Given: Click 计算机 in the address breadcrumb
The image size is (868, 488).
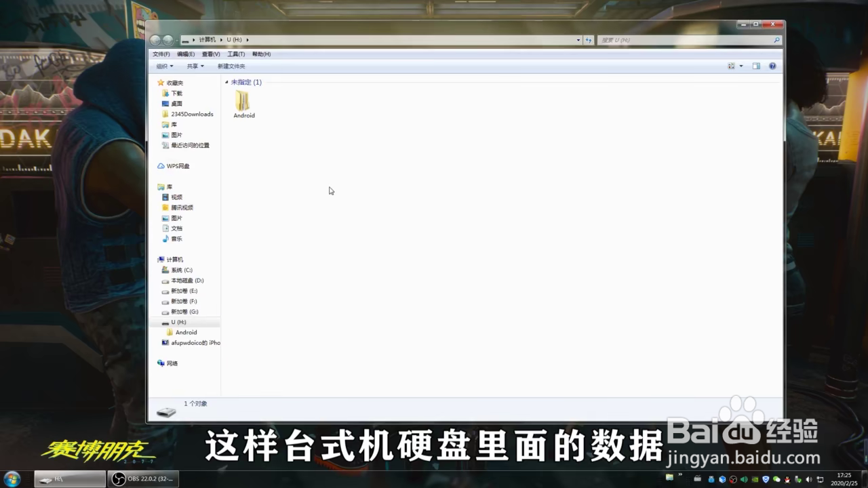Looking at the screenshot, I should [207, 40].
